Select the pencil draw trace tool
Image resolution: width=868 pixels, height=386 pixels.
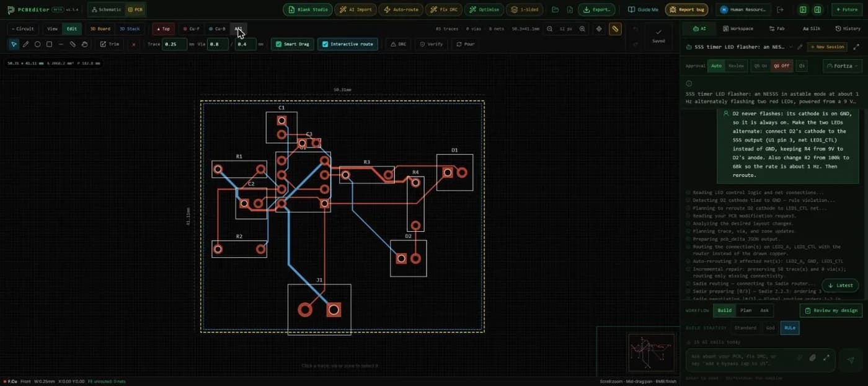pyautogui.click(x=25, y=44)
